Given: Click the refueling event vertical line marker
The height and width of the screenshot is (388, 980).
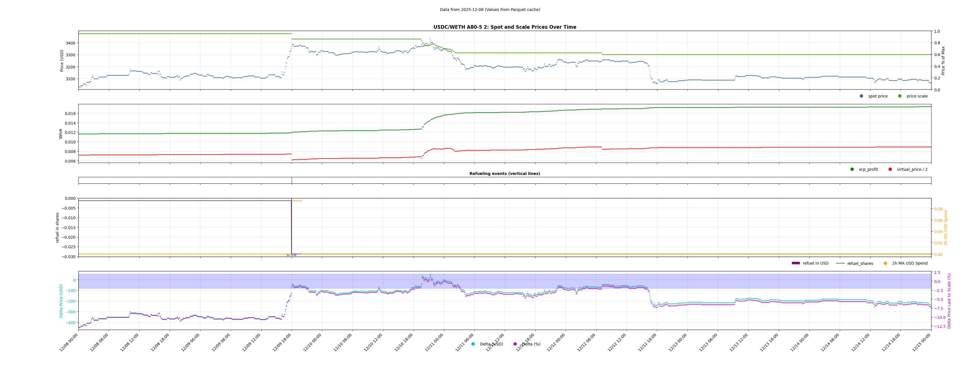Looking at the screenshot, I should [292, 181].
